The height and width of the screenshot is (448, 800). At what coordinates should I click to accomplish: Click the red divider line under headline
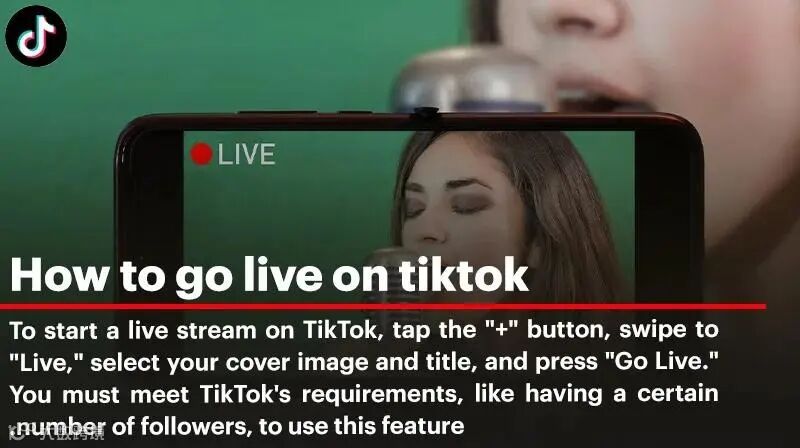click(383, 306)
